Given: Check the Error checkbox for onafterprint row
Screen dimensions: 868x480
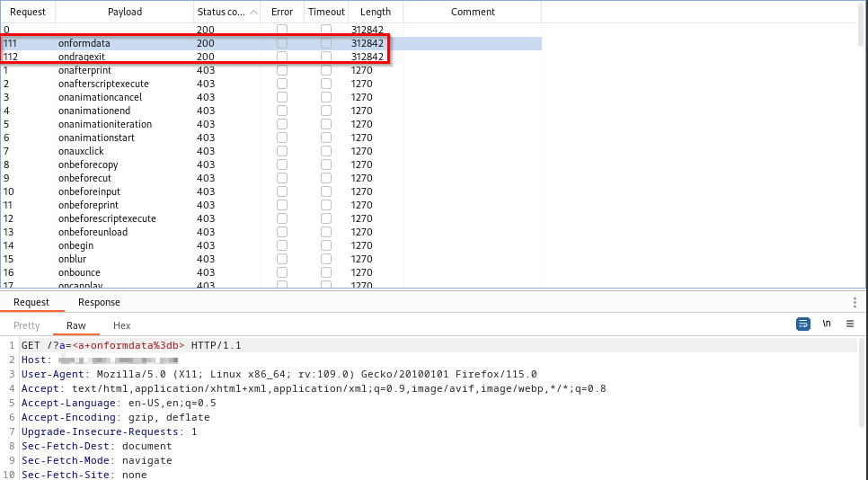Looking at the screenshot, I should pos(282,70).
